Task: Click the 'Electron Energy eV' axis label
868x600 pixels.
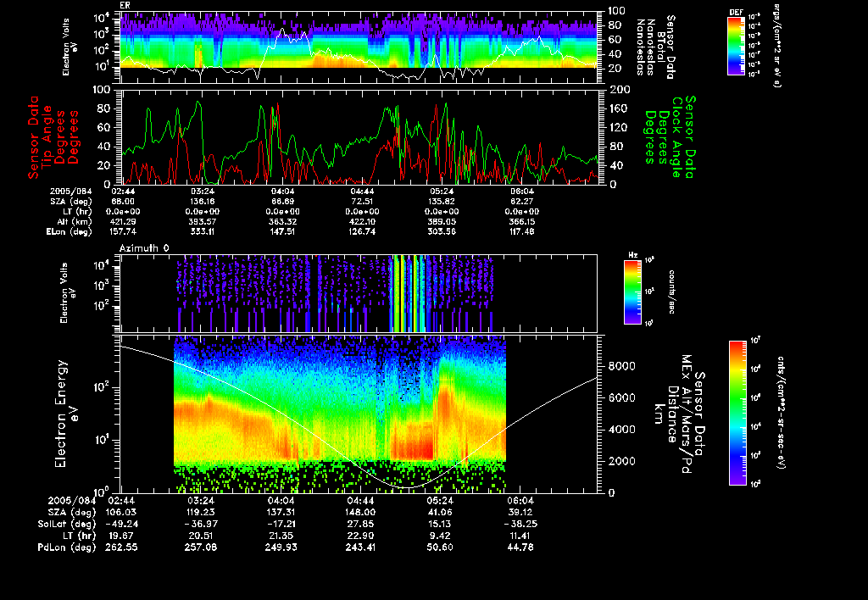Action: pos(68,414)
